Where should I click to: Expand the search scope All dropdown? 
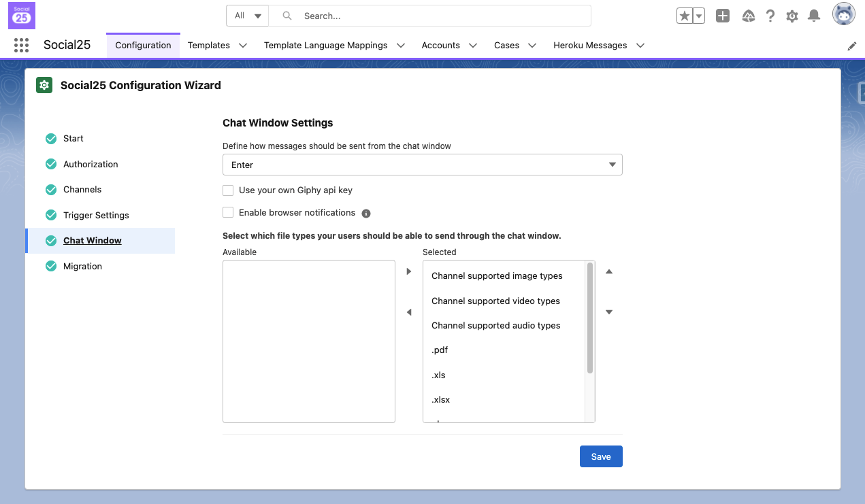(248, 16)
